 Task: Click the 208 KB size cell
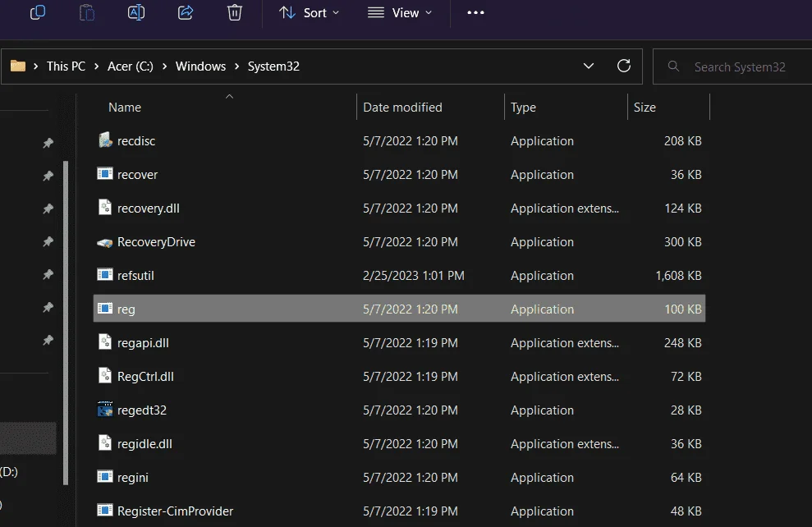(x=682, y=141)
